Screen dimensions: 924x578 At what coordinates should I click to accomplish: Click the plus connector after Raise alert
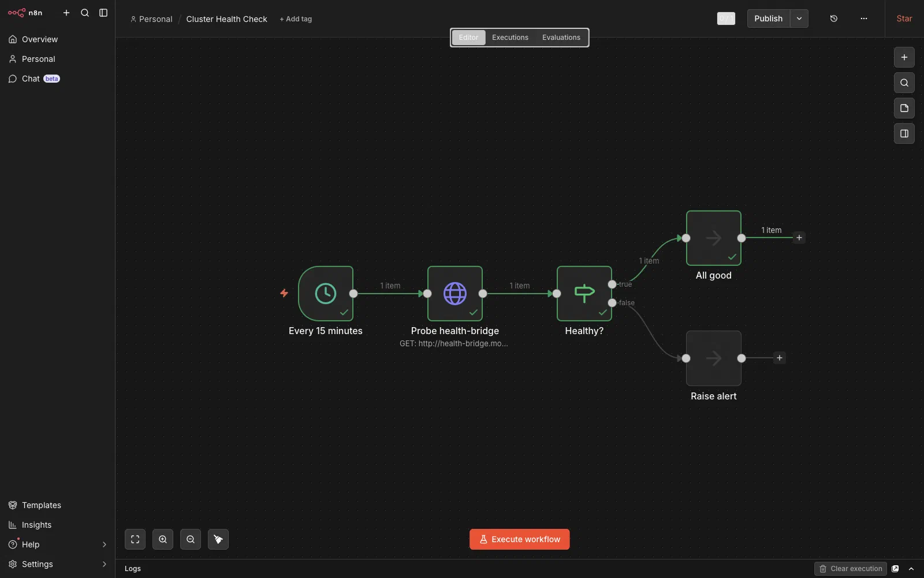[780, 358]
